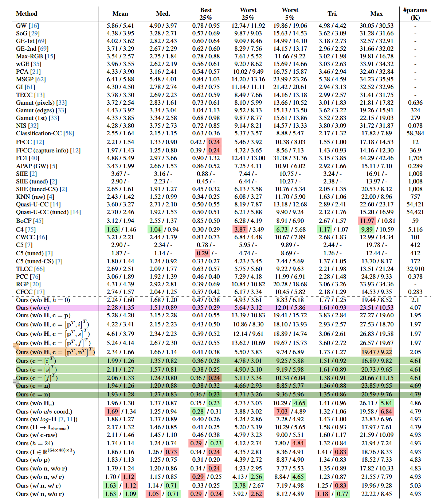Follow citation link 16 next to GW
The image size is (443, 504).
click(x=34, y=26)
